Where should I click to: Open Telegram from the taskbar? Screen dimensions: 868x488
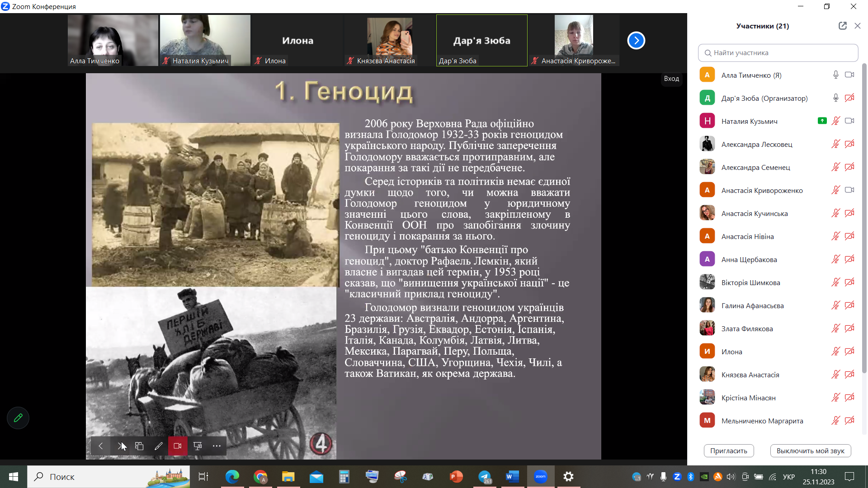click(x=485, y=477)
